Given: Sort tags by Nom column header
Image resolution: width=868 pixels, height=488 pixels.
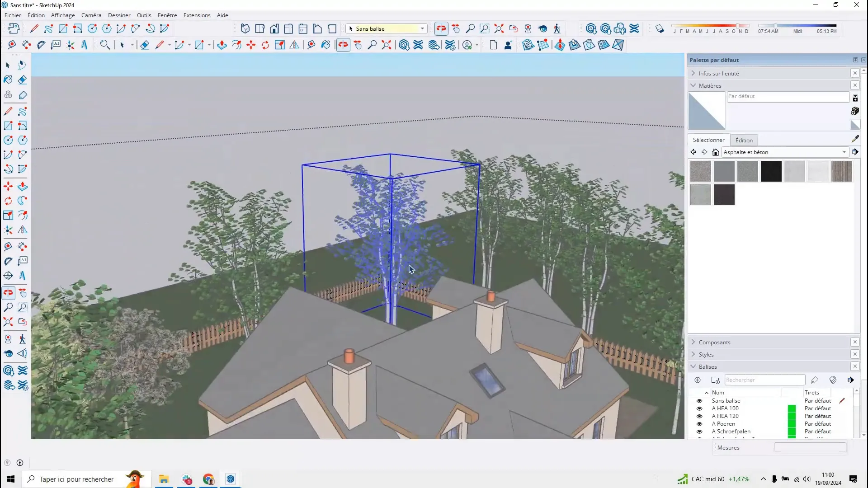Looking at the screenshot, I should point(718,393).
